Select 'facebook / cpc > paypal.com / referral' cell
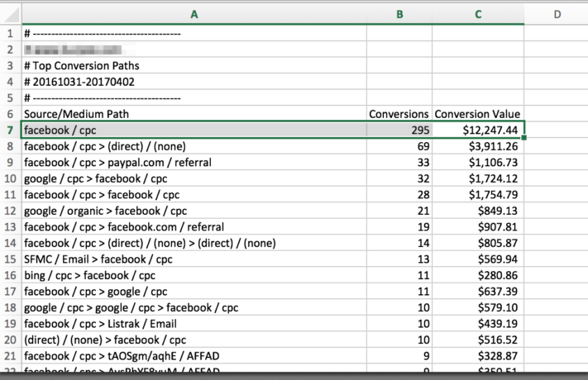 pyautogui.click(x=119, y=162)
